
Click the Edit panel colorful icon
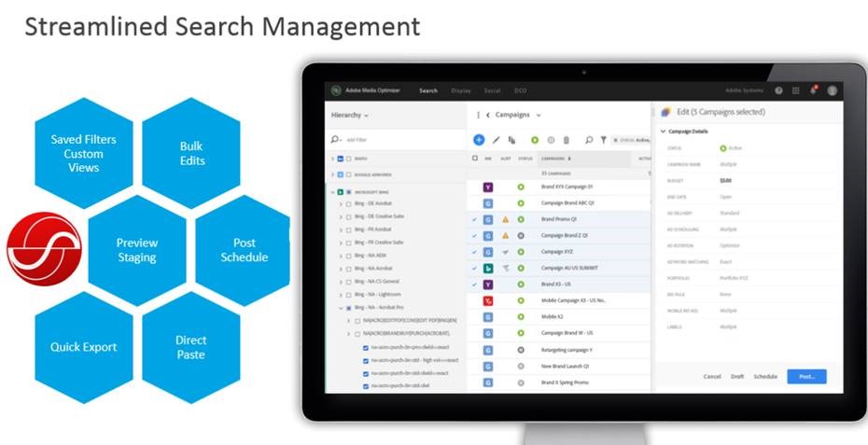click(666, 112)
